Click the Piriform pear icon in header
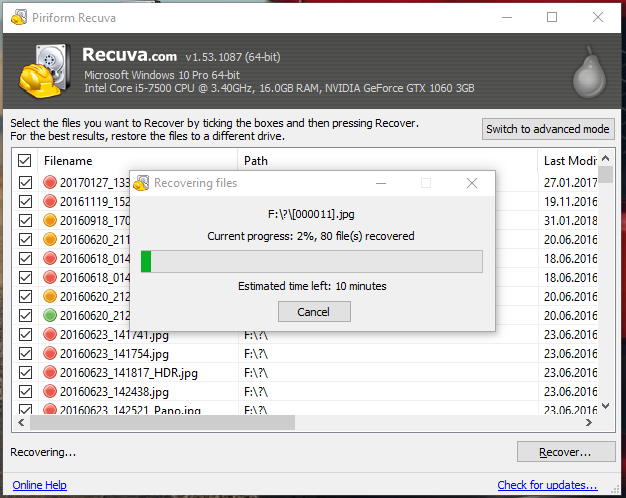626x498 pixels. pos(586,70)
